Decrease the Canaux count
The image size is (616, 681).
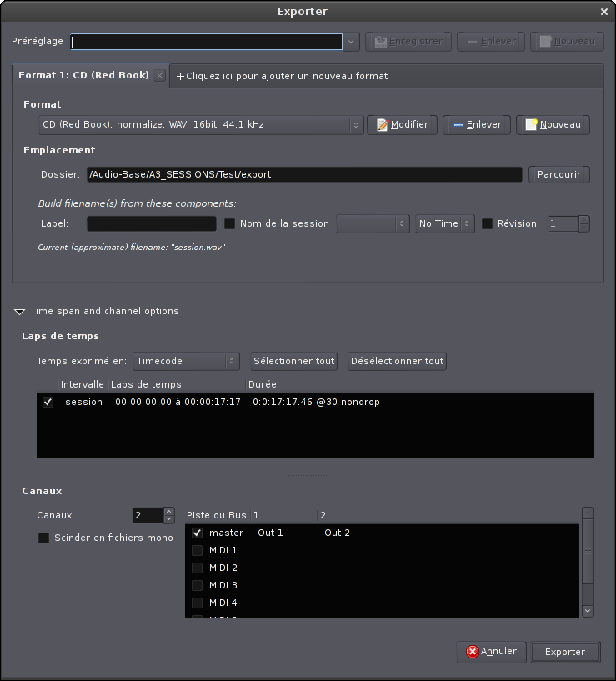(169, 519)
